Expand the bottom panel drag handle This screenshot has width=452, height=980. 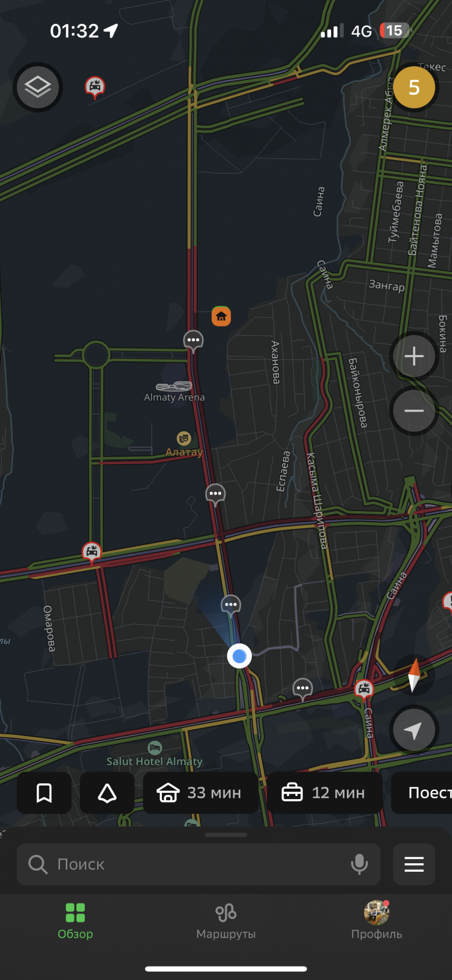[226, 834]
